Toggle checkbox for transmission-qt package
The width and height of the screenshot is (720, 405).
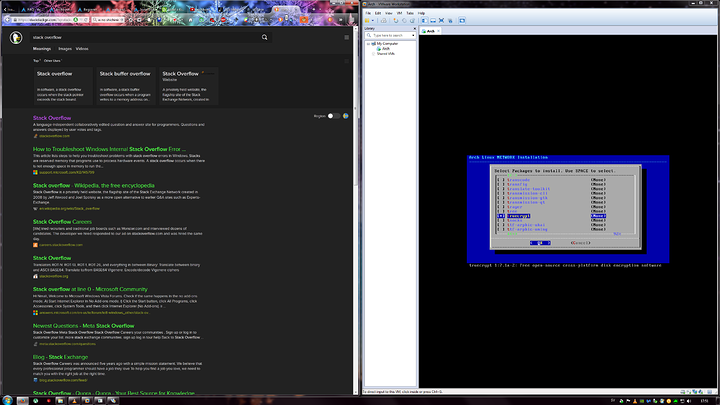point(501,202)
